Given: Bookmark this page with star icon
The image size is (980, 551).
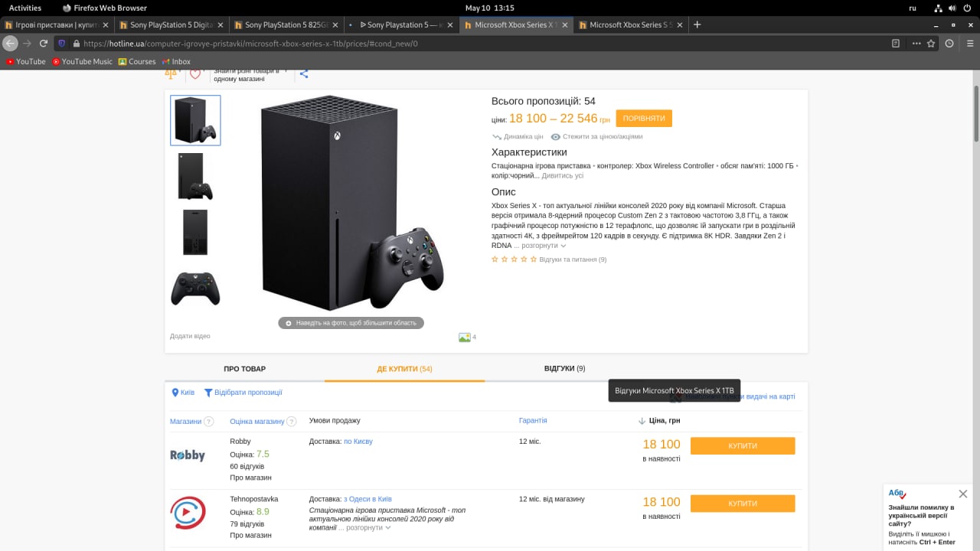Looking at the screenshot, I should click(931, 44).
